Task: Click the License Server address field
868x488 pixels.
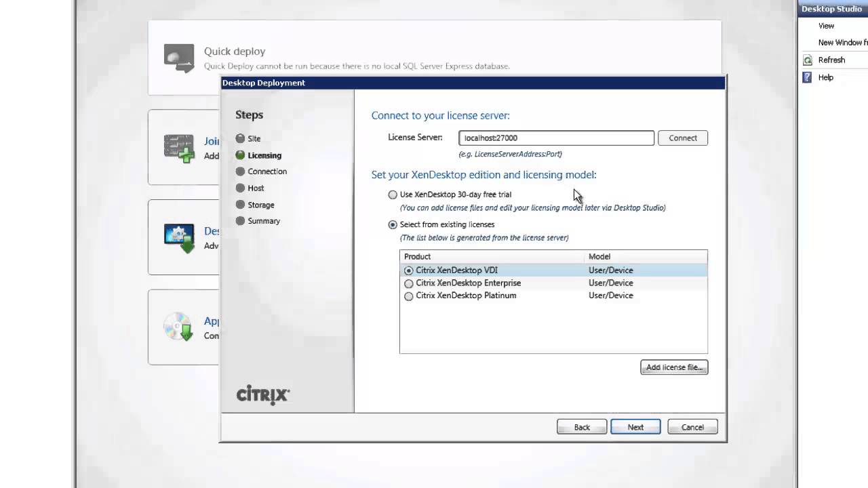Action: [556, 138]
